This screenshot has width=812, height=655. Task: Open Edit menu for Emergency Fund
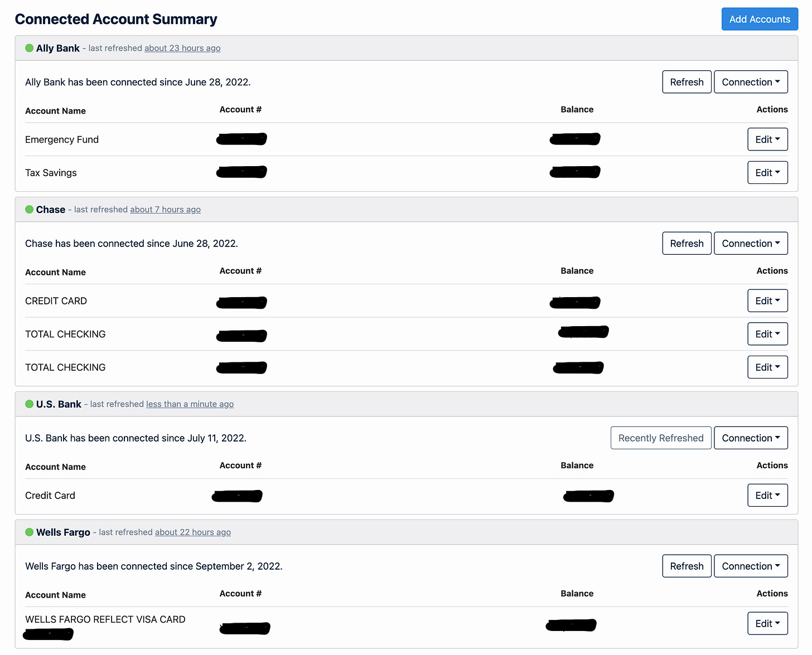point(767,139)
